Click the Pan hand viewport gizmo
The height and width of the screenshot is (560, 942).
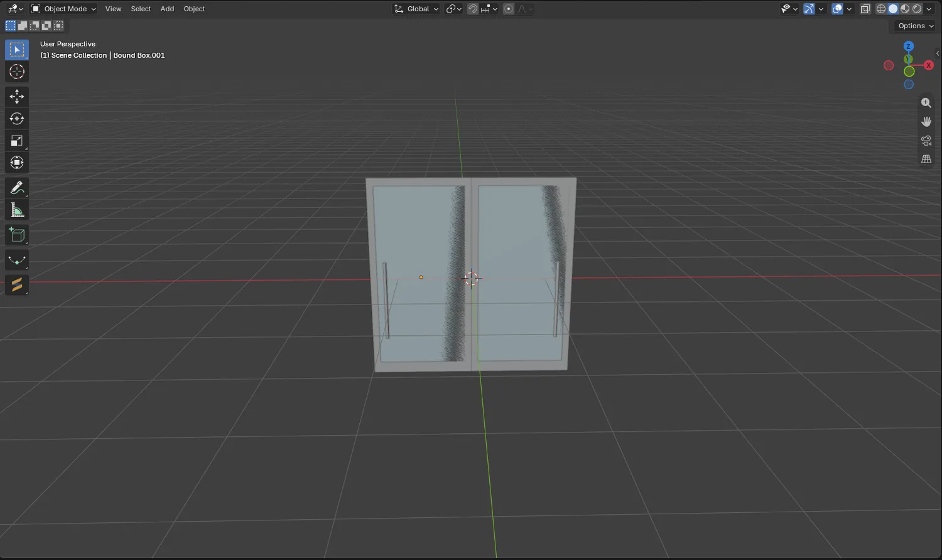click(926, 122)
